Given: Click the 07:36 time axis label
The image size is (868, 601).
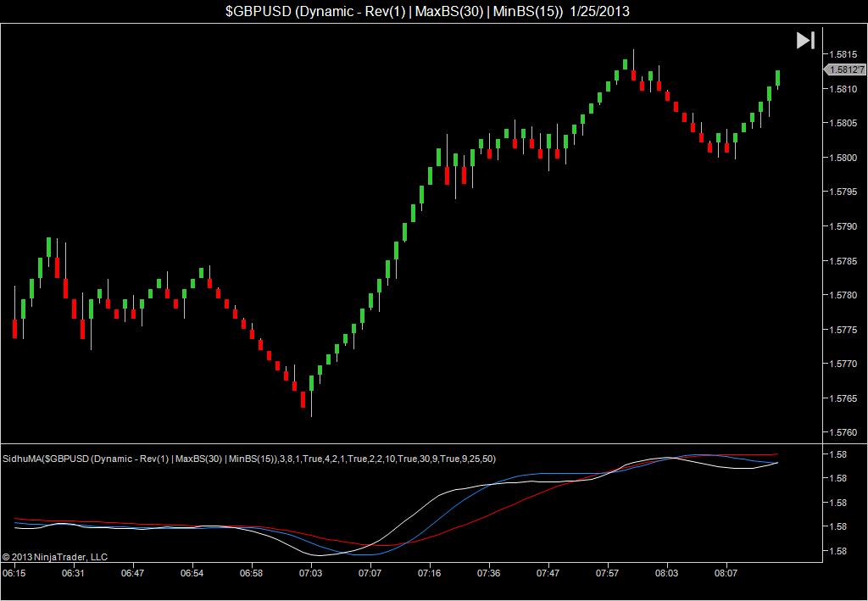Looking at the screenshot, I should pyautogui.click(x=488, y=573).
